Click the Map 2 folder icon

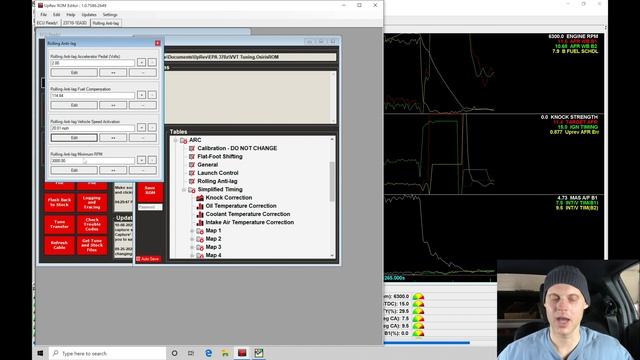click(x=200, y=239)
